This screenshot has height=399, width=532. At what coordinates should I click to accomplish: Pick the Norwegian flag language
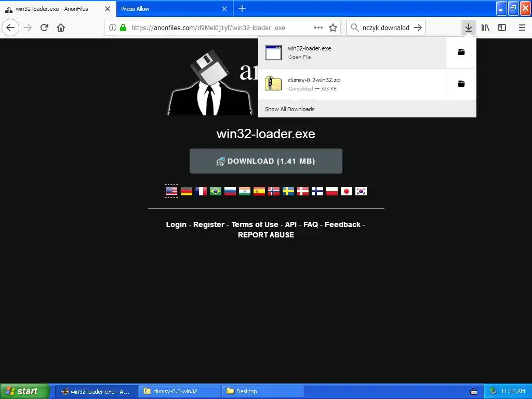coord(274,191)
